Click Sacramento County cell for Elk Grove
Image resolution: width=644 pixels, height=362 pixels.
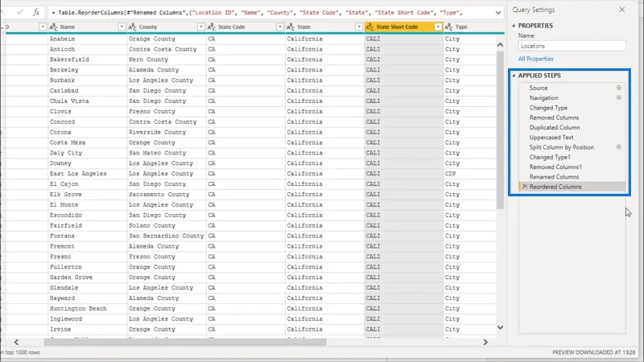click(x=167, y=195)
